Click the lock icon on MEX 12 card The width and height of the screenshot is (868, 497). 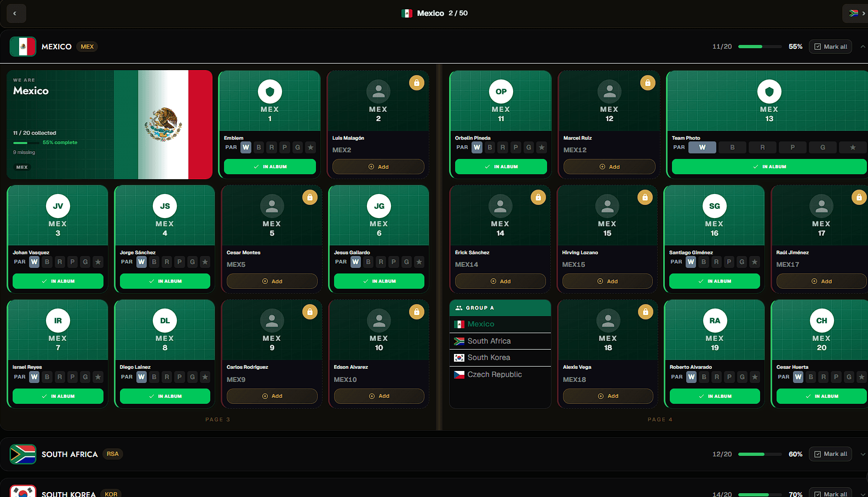point(648,83)
